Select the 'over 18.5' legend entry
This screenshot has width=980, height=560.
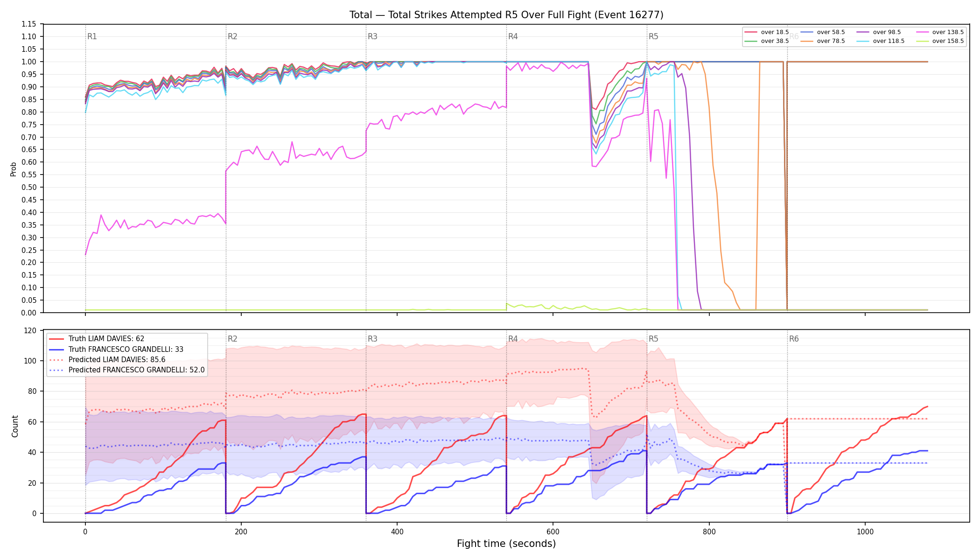coord(767,32)
